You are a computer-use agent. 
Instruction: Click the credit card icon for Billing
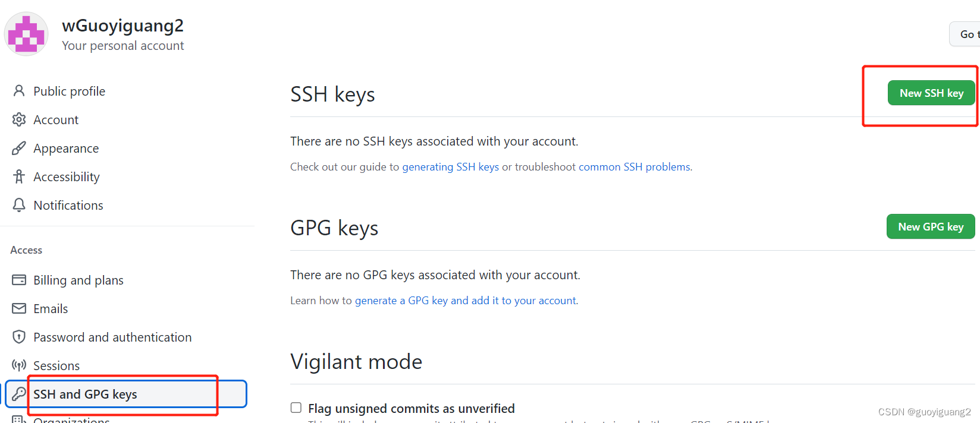click(x=19, y=280)
